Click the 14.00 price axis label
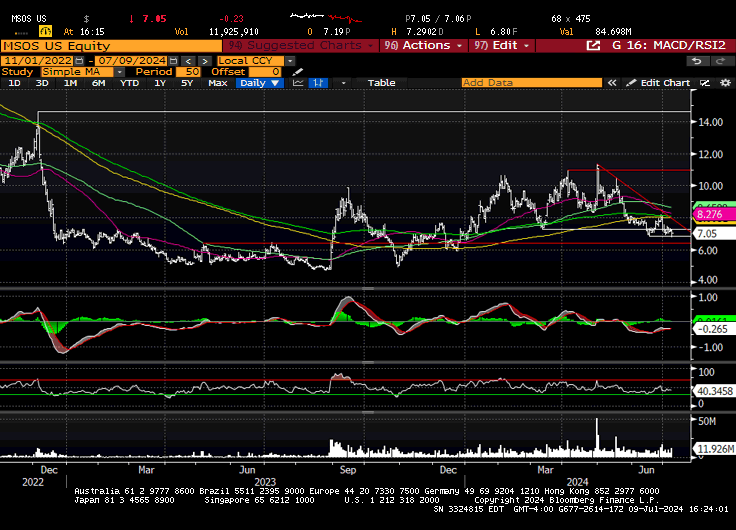736x530 pixels. 710,122
